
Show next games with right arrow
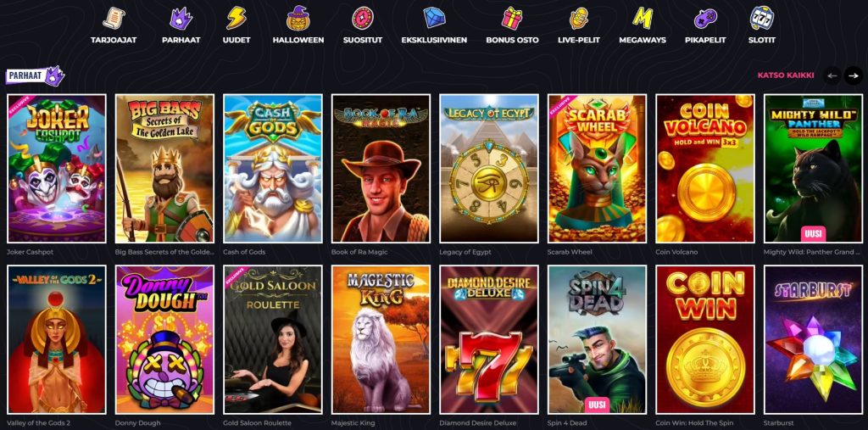click(853, 75)
